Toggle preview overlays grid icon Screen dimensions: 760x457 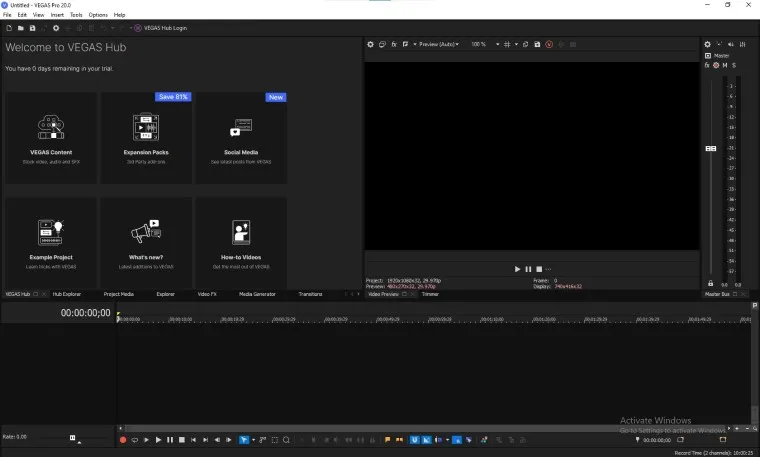(507, 44)
